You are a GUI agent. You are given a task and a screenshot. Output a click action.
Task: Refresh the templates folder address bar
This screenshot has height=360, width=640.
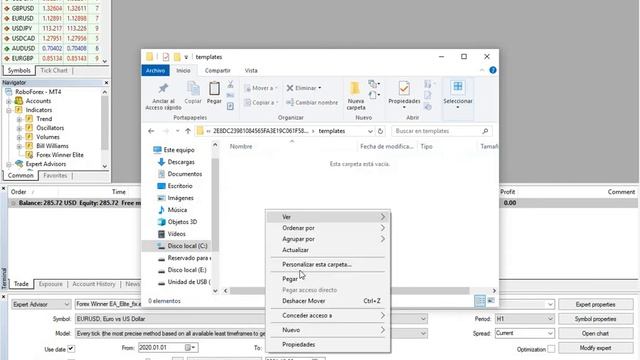[380, 131]
